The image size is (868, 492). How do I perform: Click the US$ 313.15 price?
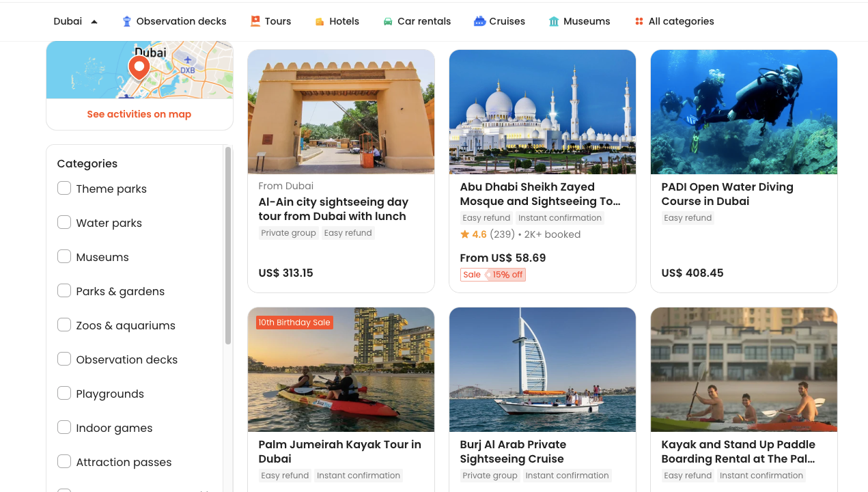click(x=285, y=273)
